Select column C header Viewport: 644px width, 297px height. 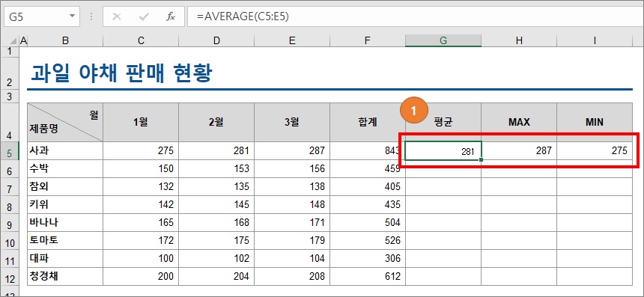(141, 40)
